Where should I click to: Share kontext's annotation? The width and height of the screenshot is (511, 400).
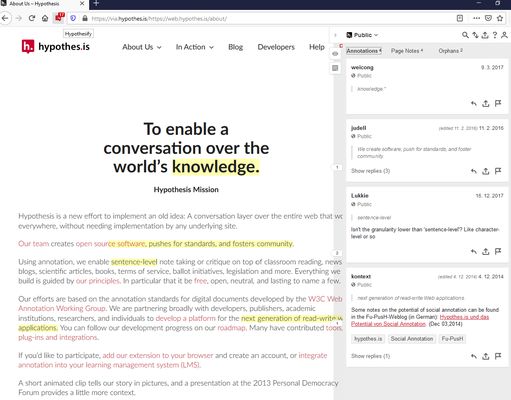(x=486, y=356)
